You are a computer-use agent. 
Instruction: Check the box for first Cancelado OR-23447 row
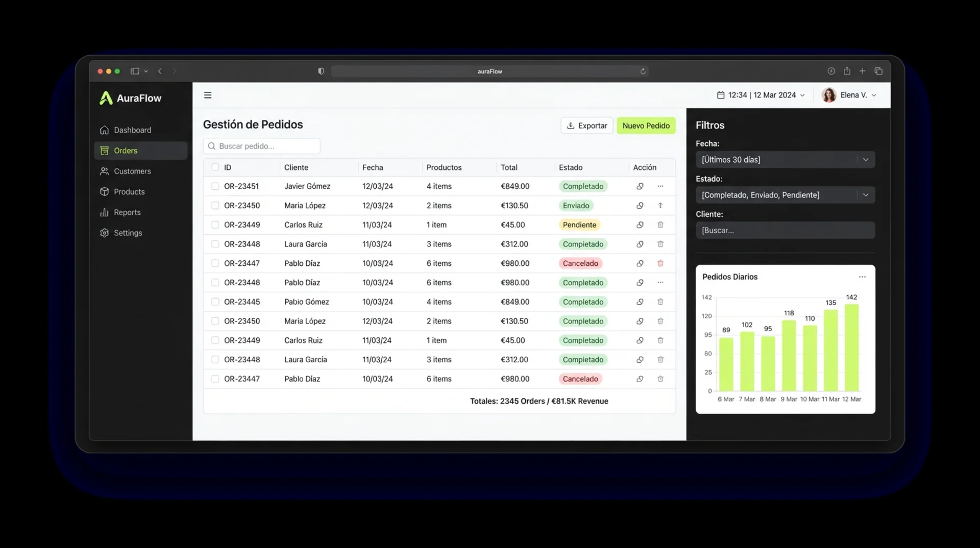pos(215,263)
